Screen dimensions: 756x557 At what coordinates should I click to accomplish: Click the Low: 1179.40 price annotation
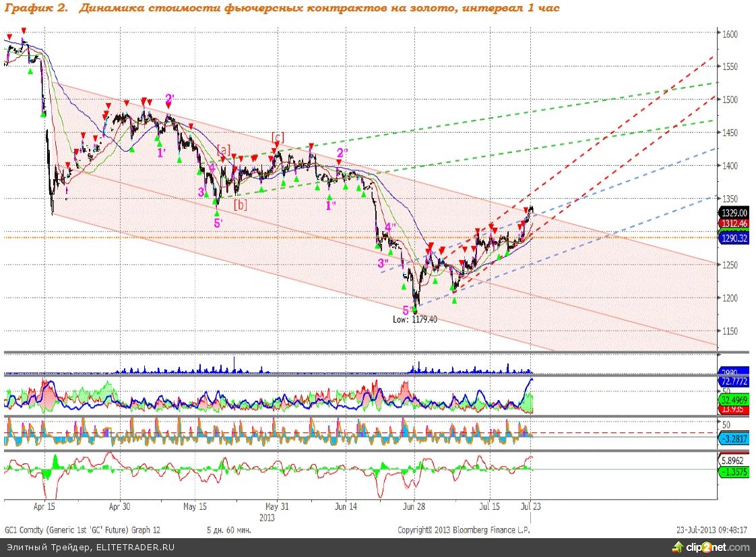pos(415,319)
